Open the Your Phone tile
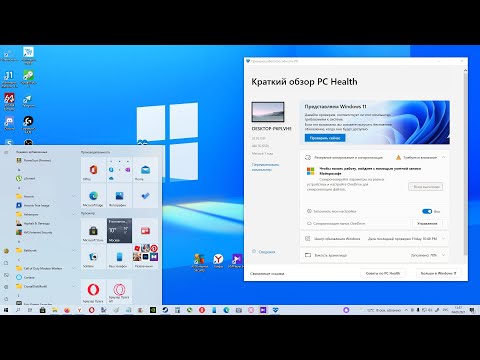This screenshot has height=360, width=480. pos(119,257)
